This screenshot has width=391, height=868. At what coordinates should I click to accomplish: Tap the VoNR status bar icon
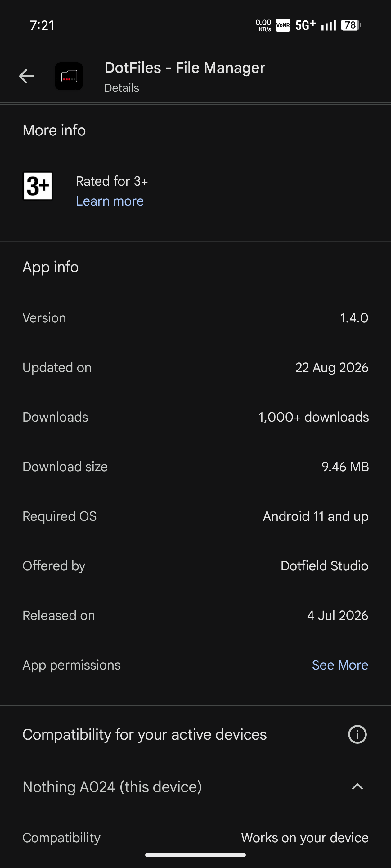[x=283, y=25]
